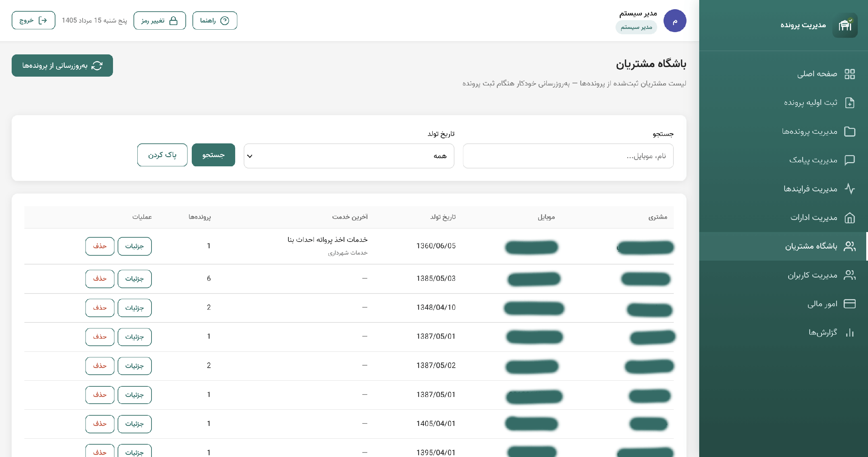Click the گزارش‌ها bar chart icon
Screen dimensions: 868x457
click(850, 332)
